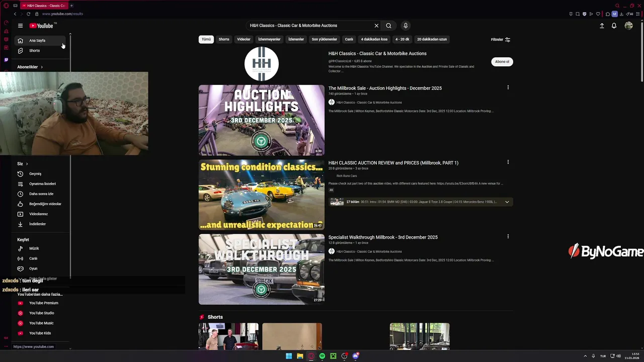Select the 20 dakikadan uzun chip

(432, 39)
